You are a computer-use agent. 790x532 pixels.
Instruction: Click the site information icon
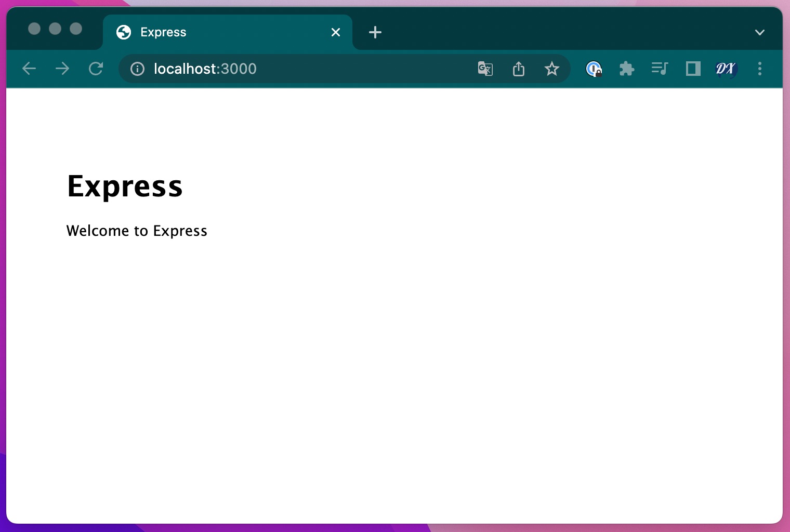pos(137,69)
